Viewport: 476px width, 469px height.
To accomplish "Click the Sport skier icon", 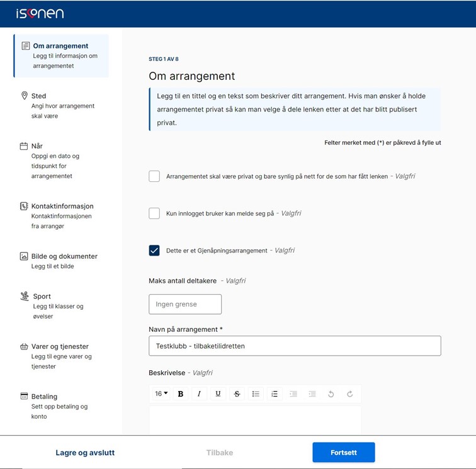I will click(25, 297).
